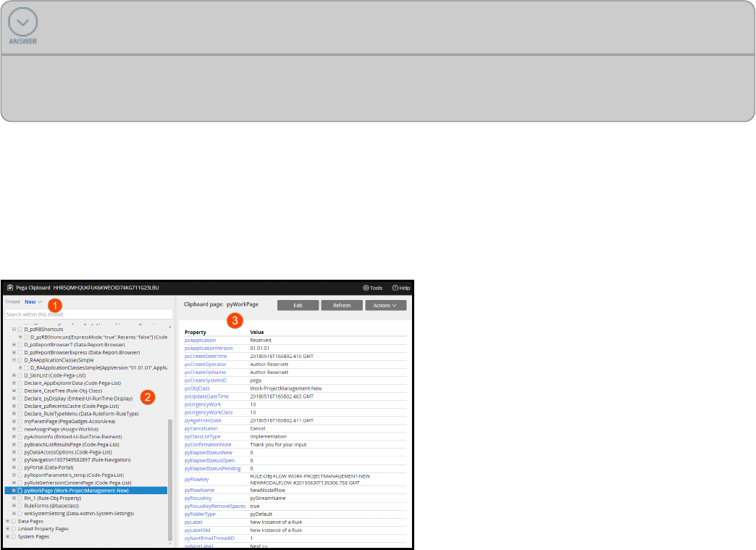Select myParamPage tree item

coord(70,421)
